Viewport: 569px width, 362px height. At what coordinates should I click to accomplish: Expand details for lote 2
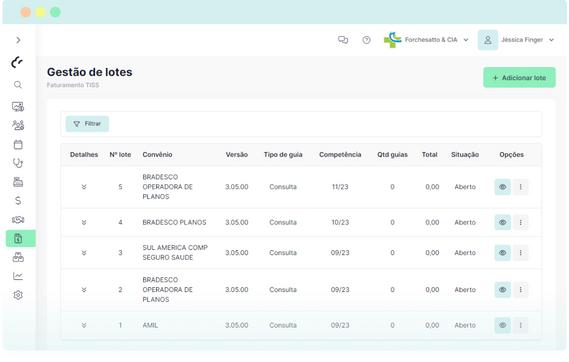(x=84, y=290)
